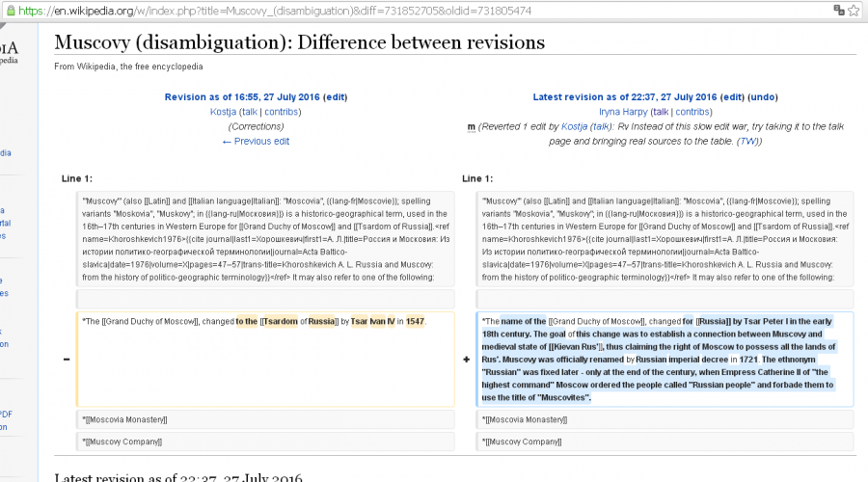Open the "TW" link in the edit summary

pyautogui.click(x=748, y=141)
